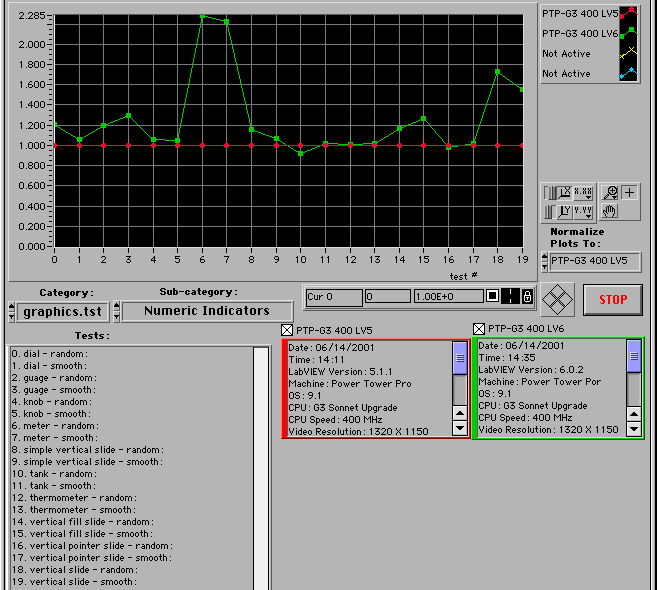Viewport: 657px width, 590px height.
Task: Open X-axis format x.xx button
Action: click(x=583, y=192)
